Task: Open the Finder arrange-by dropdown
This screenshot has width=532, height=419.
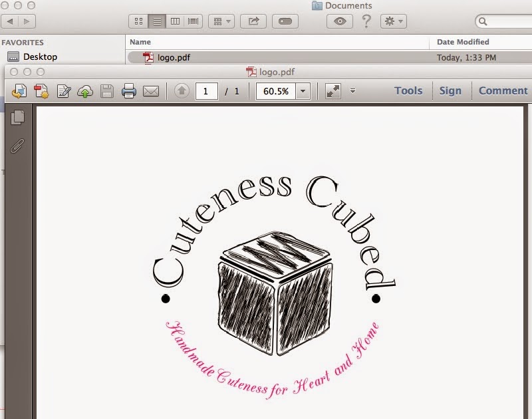Action: pyautogui.click(x=222, y=21)
